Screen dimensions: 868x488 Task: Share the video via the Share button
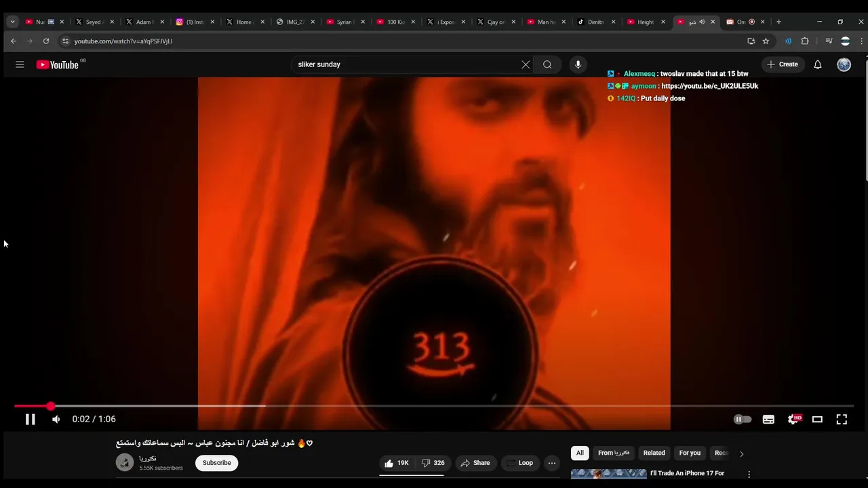pyautogui.click(x=475, y=463)
